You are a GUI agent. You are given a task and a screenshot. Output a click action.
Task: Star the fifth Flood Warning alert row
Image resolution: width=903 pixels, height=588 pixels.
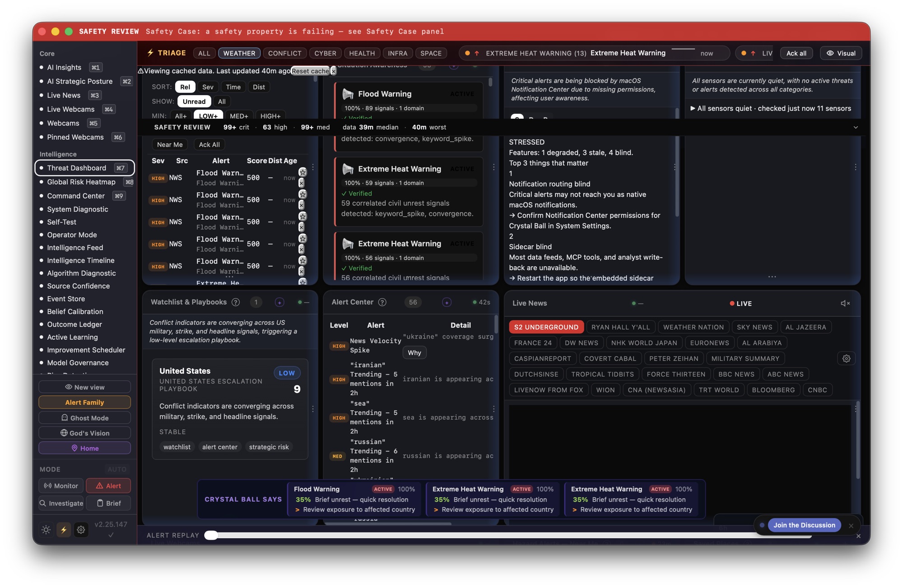(x=303, y=260)
